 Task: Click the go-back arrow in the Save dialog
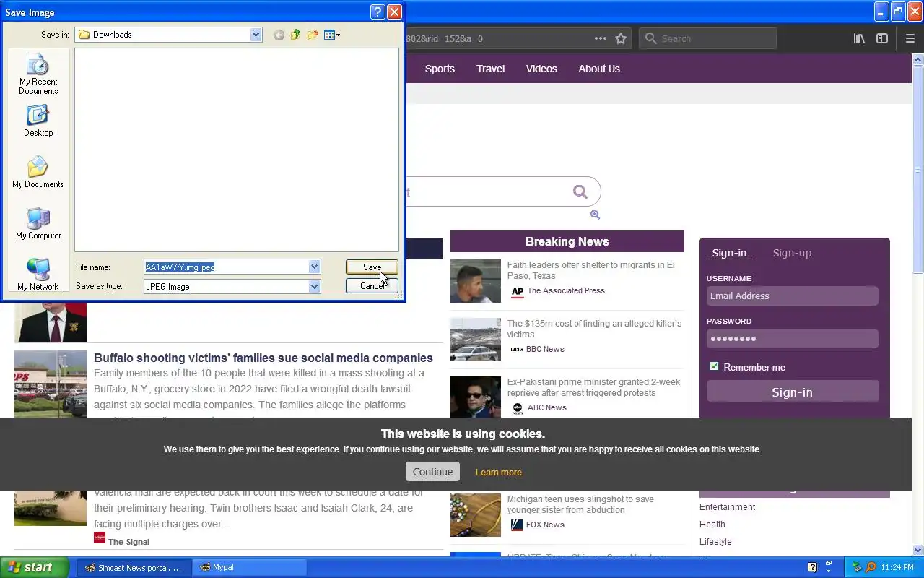(279, 35)
